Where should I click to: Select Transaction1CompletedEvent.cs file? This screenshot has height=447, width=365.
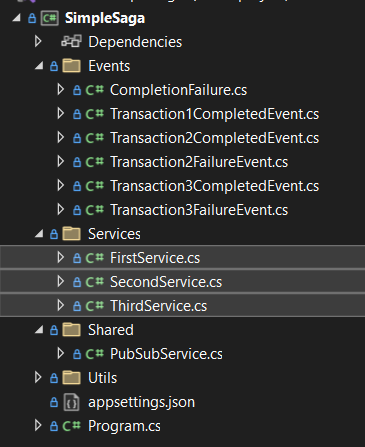(x=215, y=114)
